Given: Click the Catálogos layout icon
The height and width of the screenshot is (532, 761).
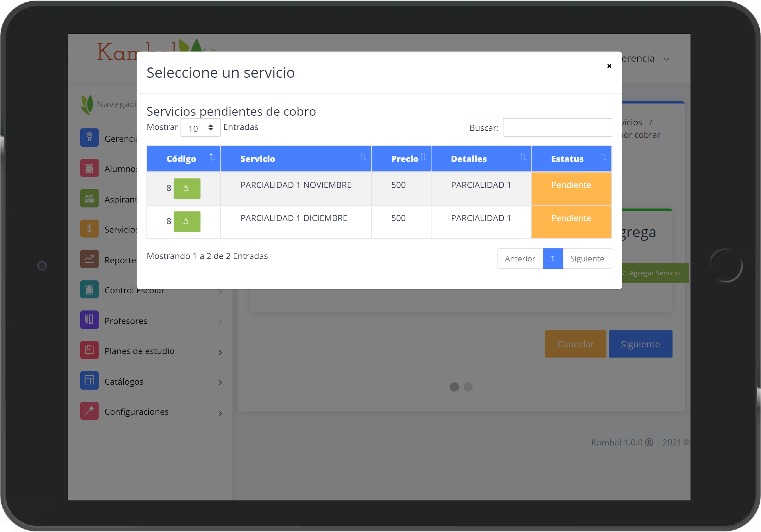Looking at the screenshot, I should [89, 380].
